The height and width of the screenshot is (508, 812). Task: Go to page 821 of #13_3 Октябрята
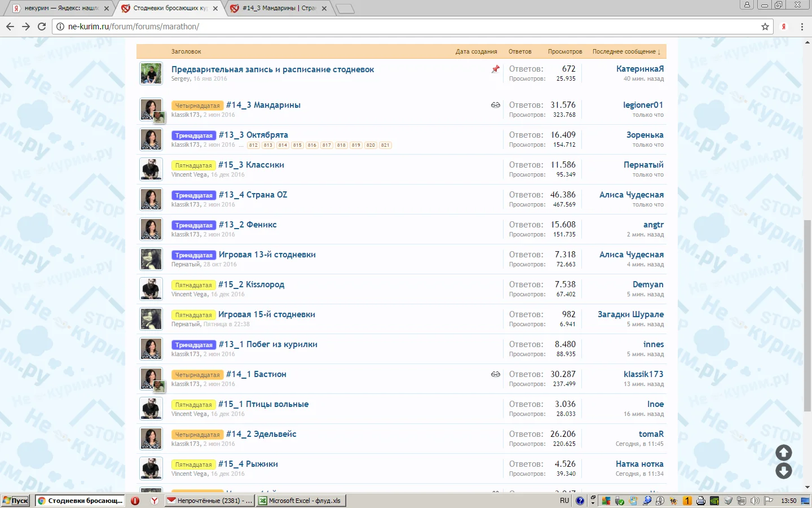point(385,145)
